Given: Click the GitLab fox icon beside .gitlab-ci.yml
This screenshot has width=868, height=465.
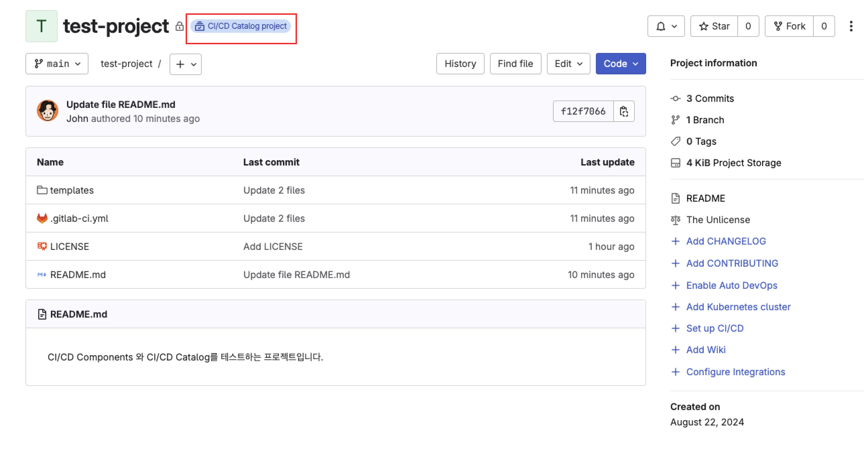Looking at the screenshot, I should 42,218.
